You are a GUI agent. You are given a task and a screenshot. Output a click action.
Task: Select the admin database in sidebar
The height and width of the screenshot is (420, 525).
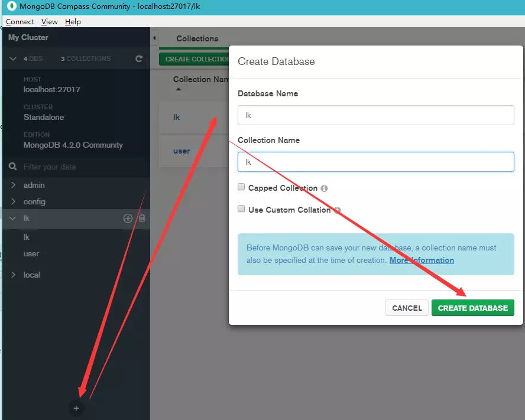(34, 185)
